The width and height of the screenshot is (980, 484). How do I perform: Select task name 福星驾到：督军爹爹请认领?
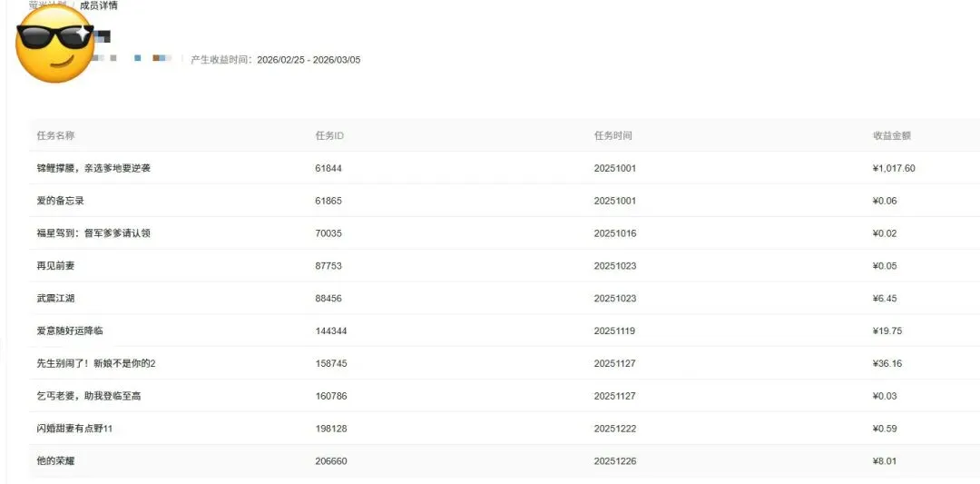93,233
